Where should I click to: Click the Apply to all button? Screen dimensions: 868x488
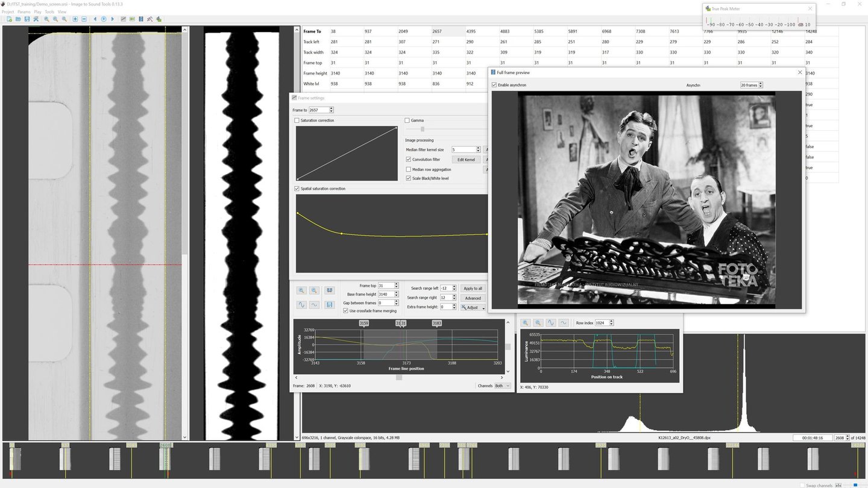tap(473, 289)
